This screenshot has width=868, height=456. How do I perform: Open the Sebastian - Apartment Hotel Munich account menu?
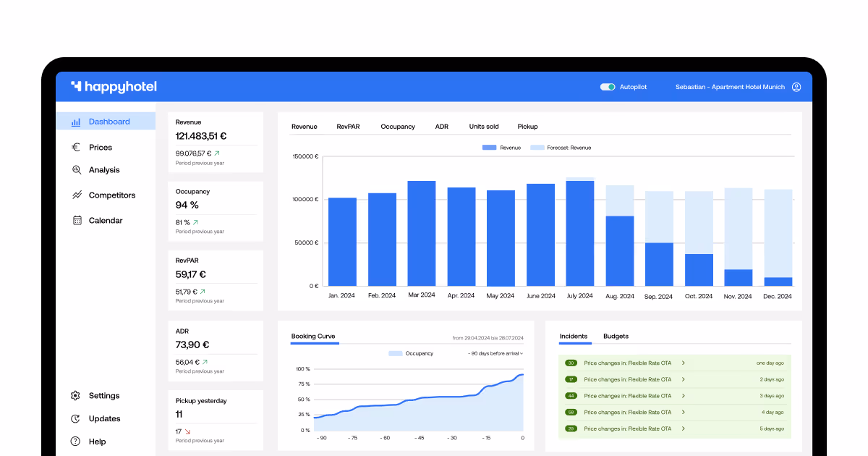730,87
